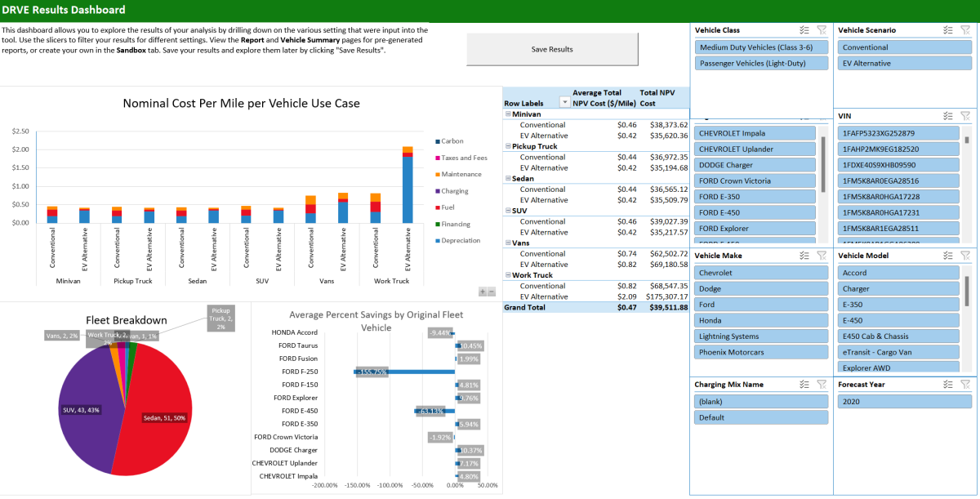Choose Accord in Vehicle Model slicer
980x499 pixels.
tap(898, 273)
